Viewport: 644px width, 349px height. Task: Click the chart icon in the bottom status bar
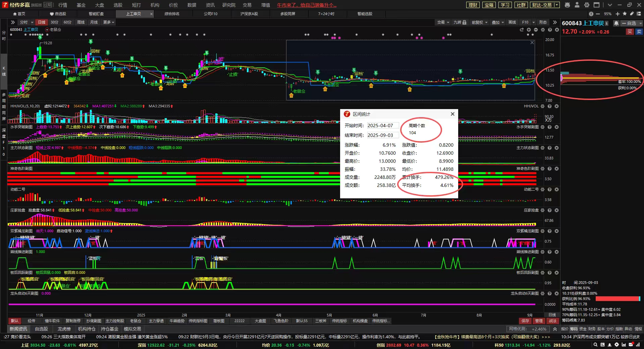click(x=624, y=345)
